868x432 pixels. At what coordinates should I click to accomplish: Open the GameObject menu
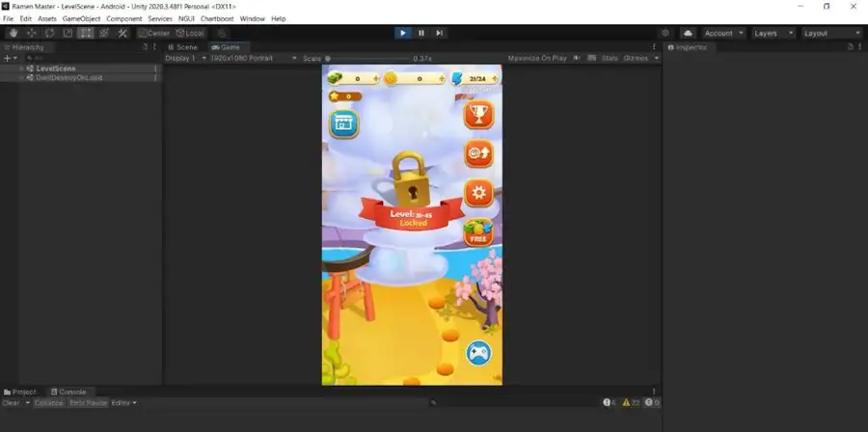tap(81, 18)
